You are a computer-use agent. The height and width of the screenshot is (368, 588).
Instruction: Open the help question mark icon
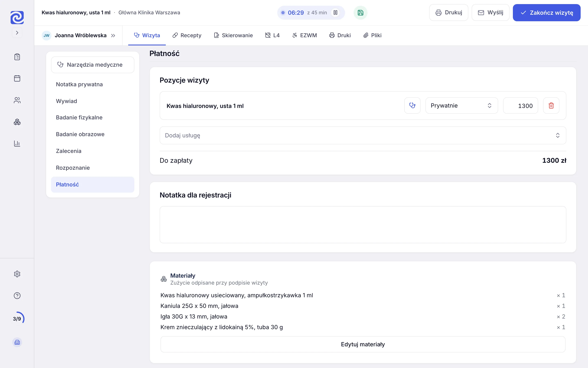17,296
